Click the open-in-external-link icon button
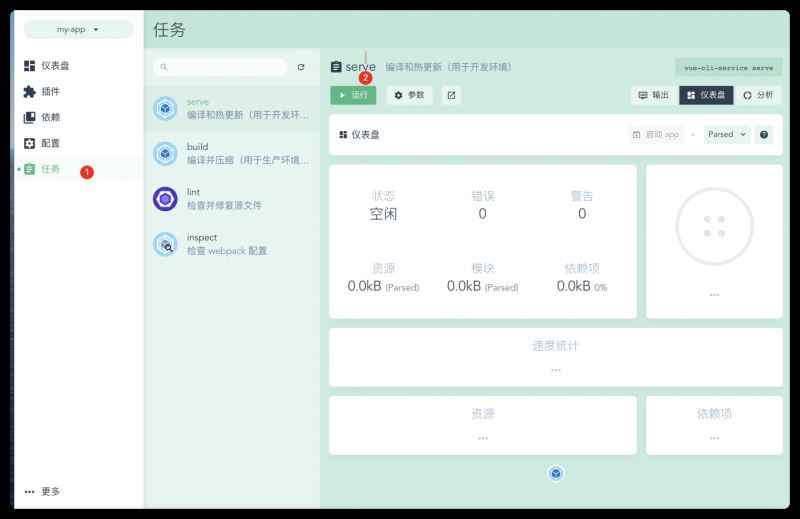Screen dimensions: 800x519 point(452,95)
